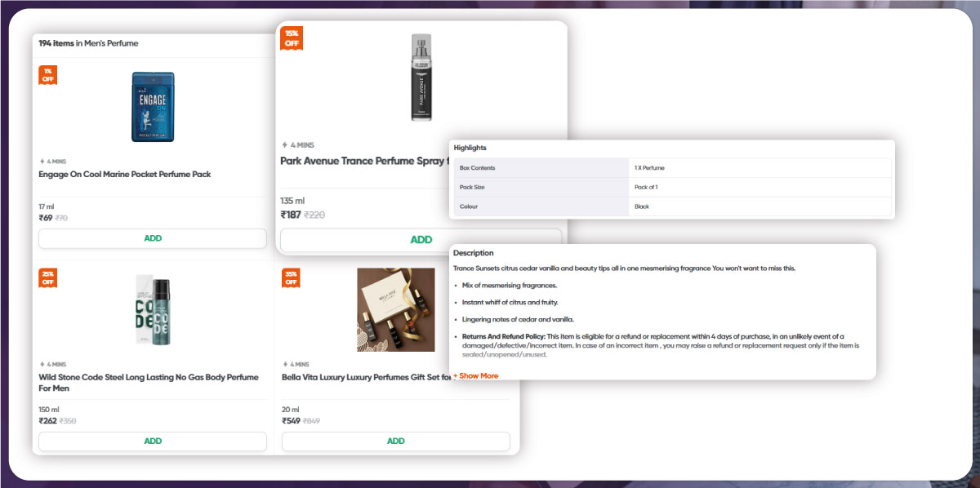This screenshot has width=980, height=488.
Task: Add Park Avenue Trance Perfume Spray to cart
Action: pyautogui.click(x=421, y=240)
